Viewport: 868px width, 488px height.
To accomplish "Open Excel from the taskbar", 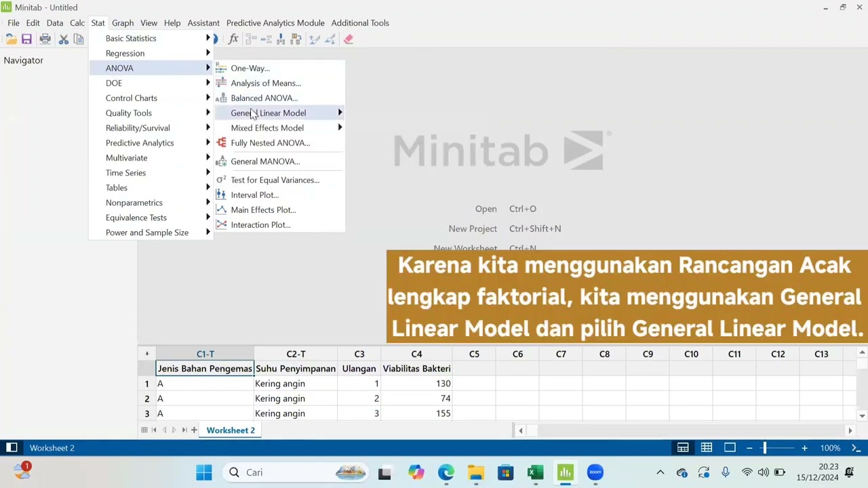I will pyautogui.click(x=535, y=472).
